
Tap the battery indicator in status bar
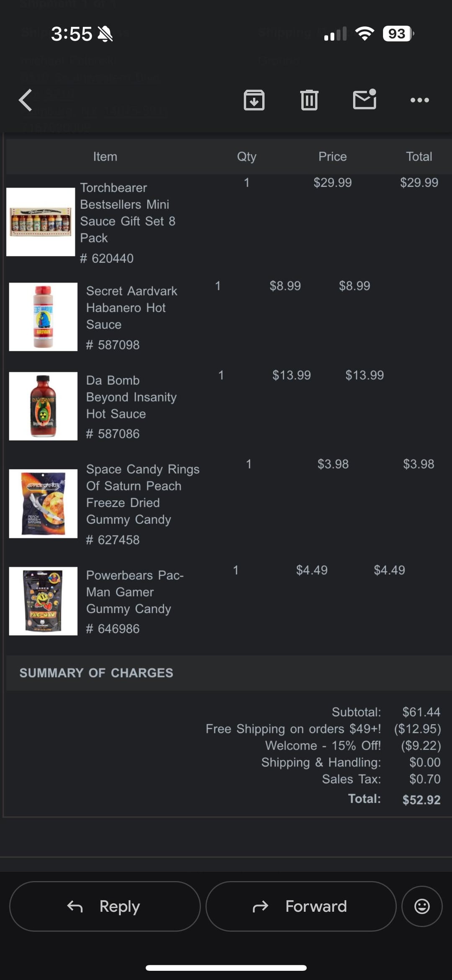tap(398, 33)
